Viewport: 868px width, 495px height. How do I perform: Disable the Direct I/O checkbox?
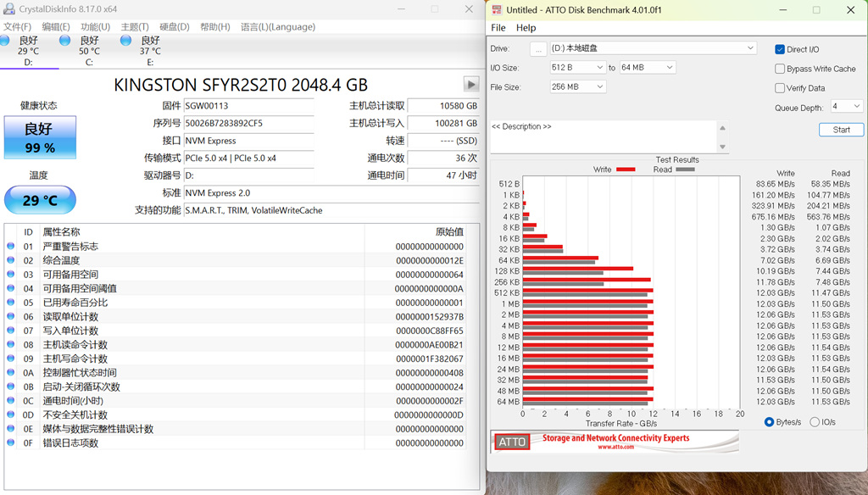(x=780, y=49)
